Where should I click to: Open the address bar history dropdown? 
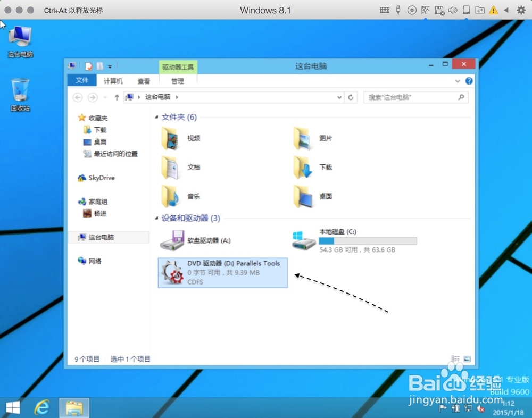pos(339,97)
